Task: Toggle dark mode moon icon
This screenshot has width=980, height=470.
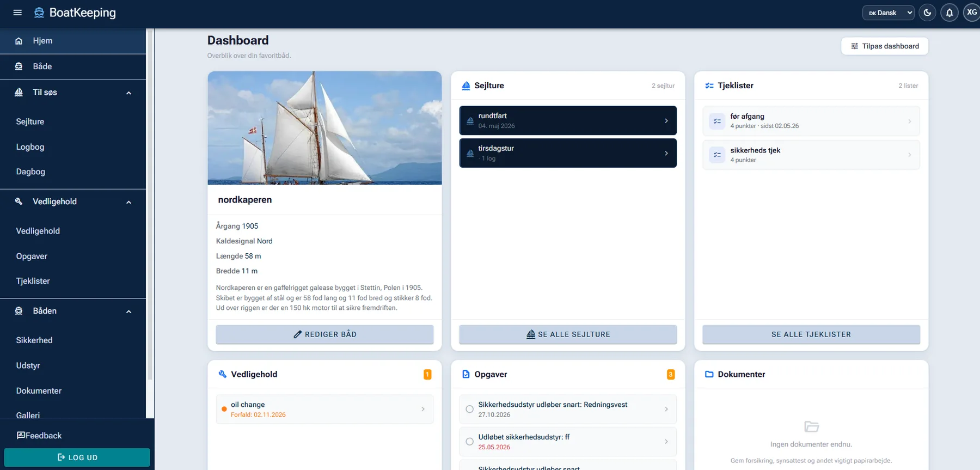Action: tap(927, 13)
